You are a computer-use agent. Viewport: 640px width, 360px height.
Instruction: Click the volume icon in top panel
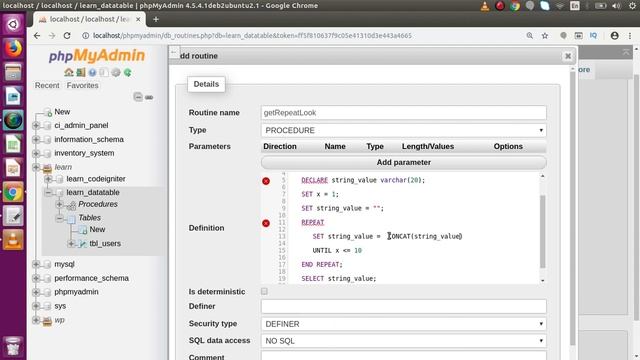click(x=616, y=6)
